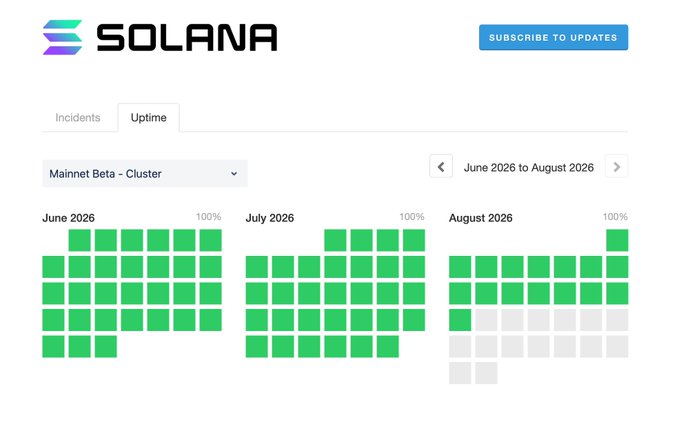Select the first green day square of July 2026

335,240
